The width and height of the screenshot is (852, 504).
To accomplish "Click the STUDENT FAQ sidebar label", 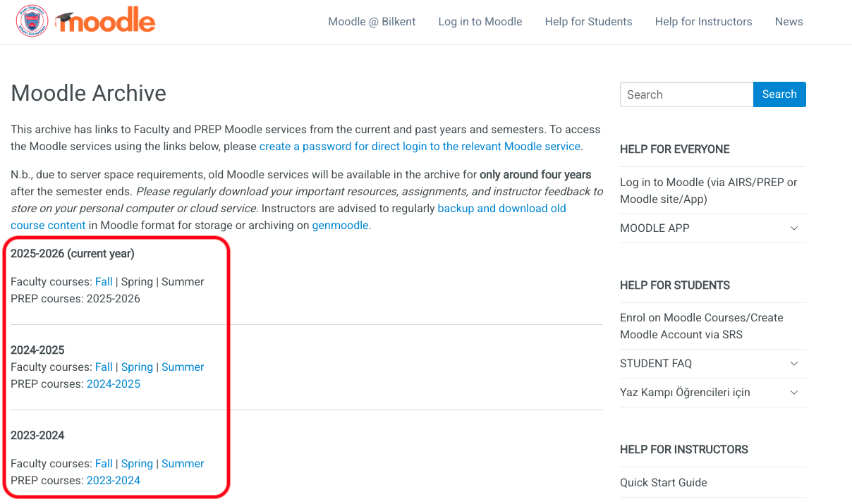I will pos(656,364).
